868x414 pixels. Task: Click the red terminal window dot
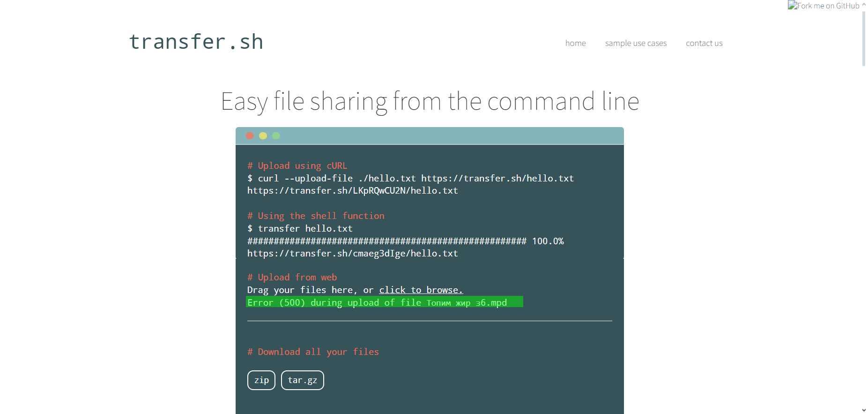coord(250,135)
